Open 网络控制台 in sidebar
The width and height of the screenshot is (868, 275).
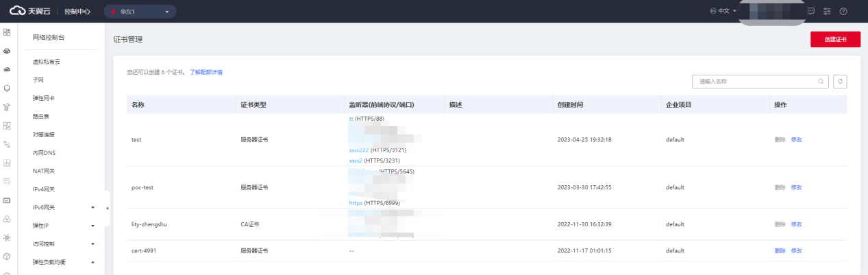click(49, 37)
